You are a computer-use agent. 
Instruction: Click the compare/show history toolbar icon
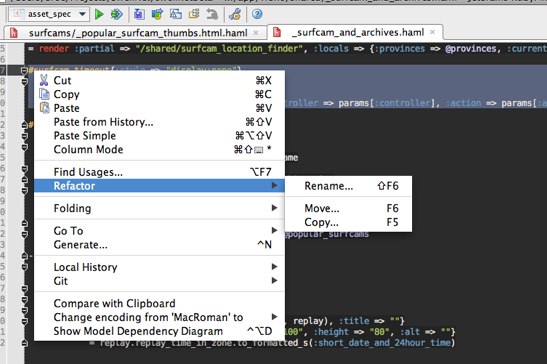click(x=175, y=14)
